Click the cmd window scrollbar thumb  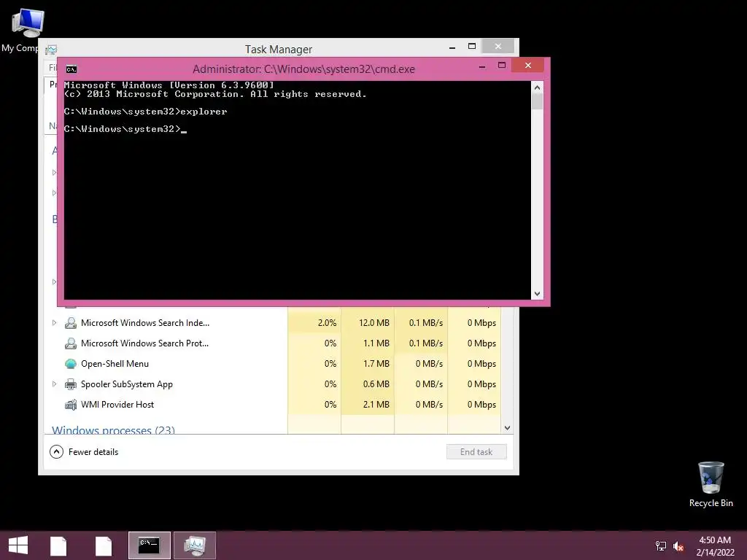click(x=537, y=101)
